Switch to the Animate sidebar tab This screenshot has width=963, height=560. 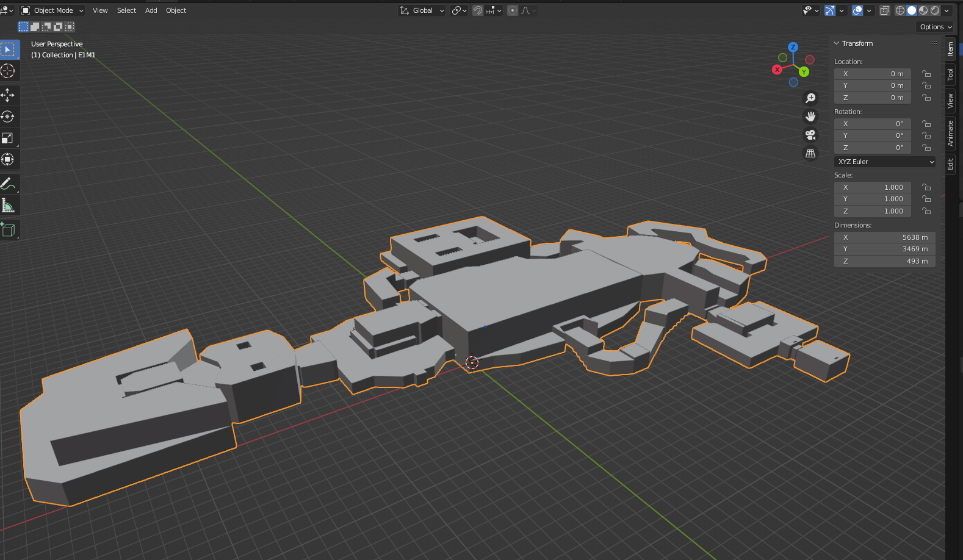[950, 132]
